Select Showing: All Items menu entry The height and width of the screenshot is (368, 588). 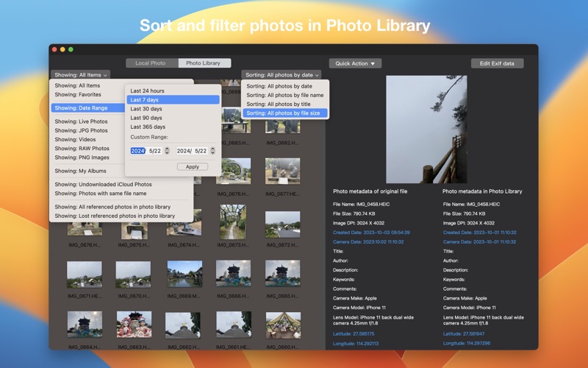point(77,85)
